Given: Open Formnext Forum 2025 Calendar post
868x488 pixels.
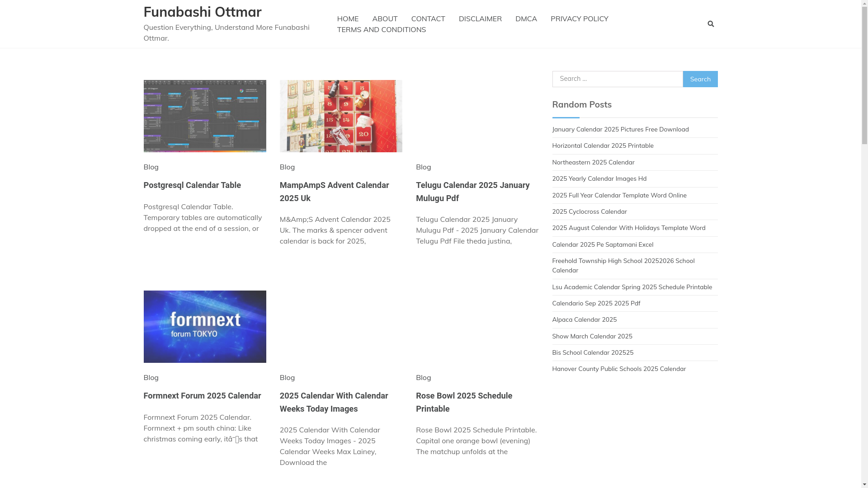Looking at the screenshot, I should point(202,396).
